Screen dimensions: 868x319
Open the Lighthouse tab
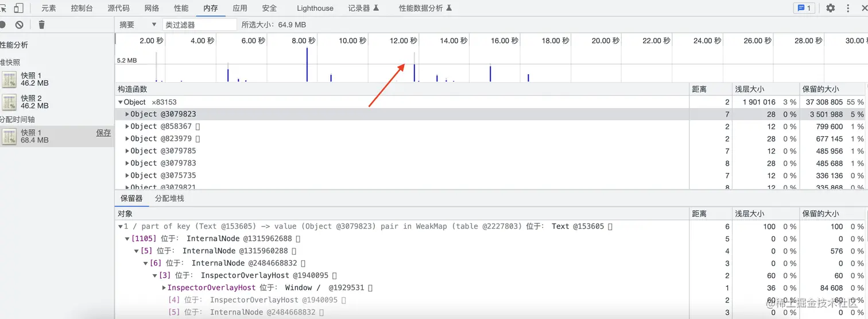315,8
